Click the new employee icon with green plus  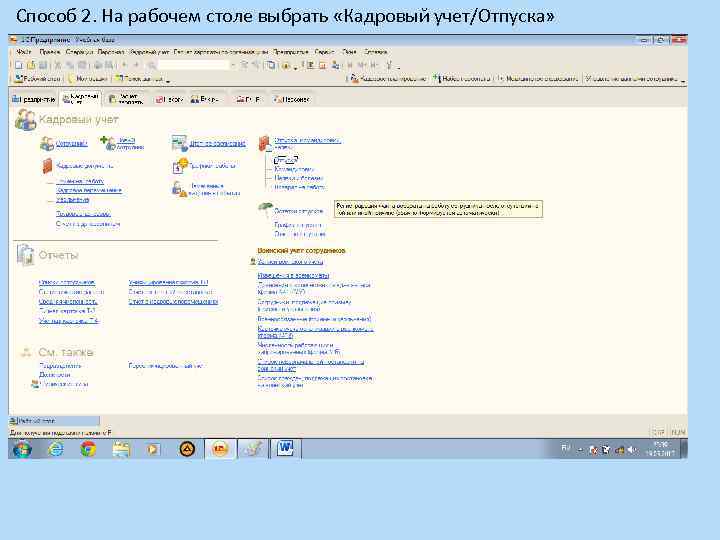107,142
